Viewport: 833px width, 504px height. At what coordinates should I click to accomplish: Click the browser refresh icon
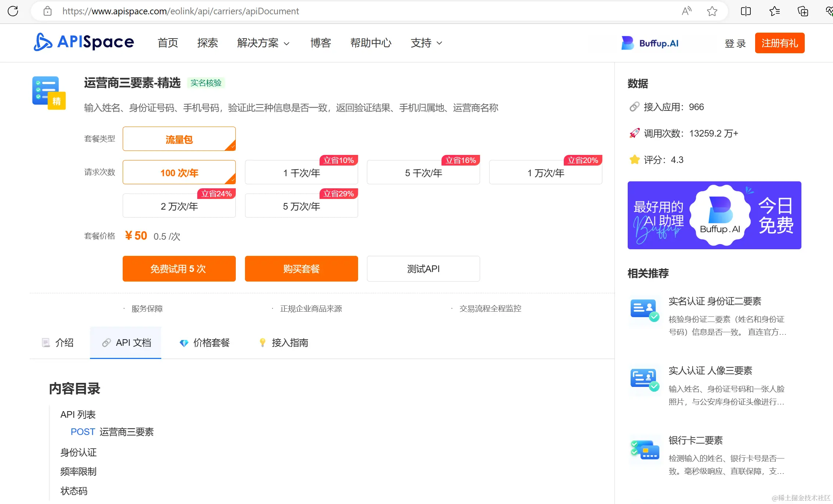(13, 11)
